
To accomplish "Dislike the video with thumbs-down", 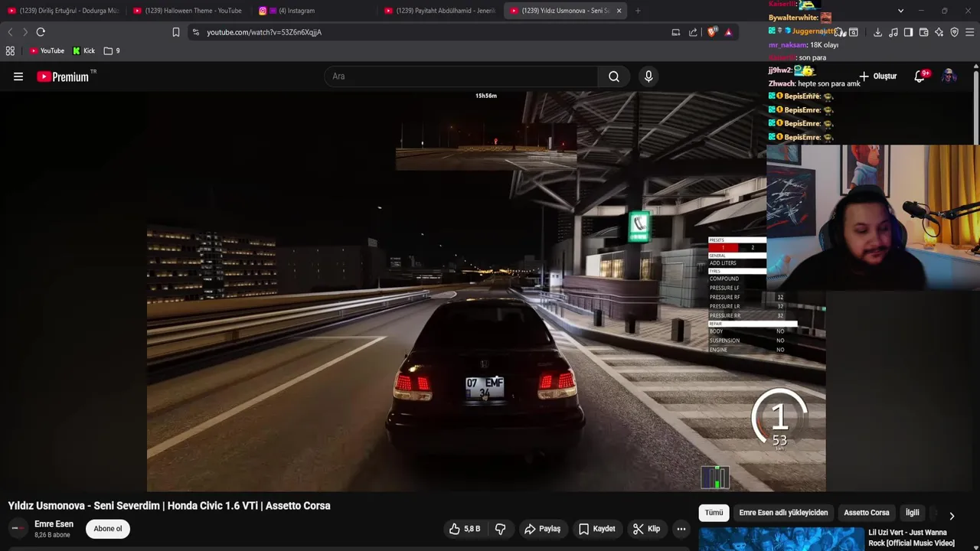I will [501, 529].
